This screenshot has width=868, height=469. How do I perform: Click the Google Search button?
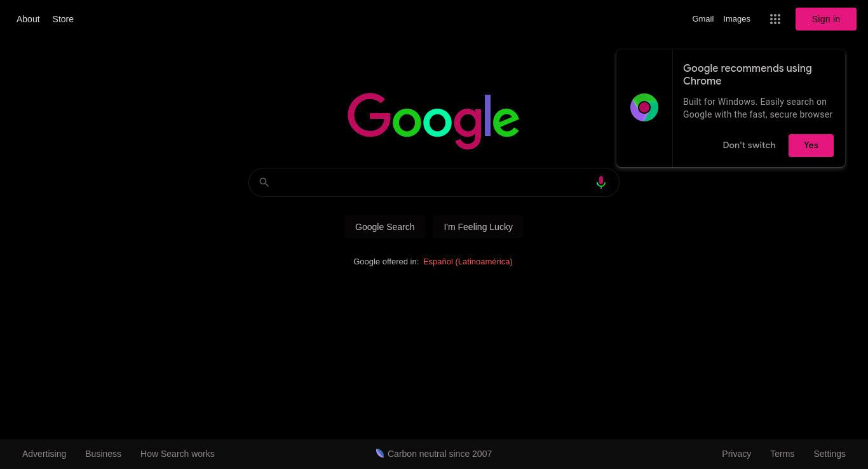tap(384, 227)
